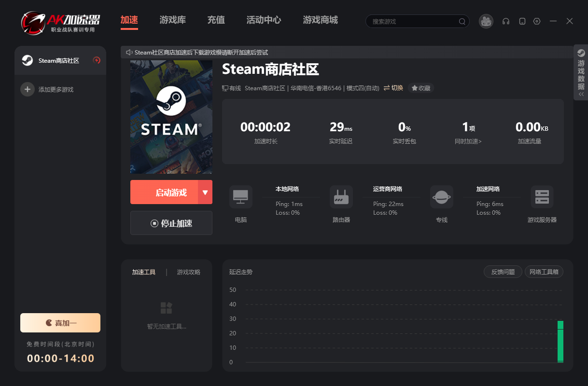Image resolution: width=588 pixels, height=386 pixels.
Task: Open the 游戏库 tab
Action: pos(173,20)
